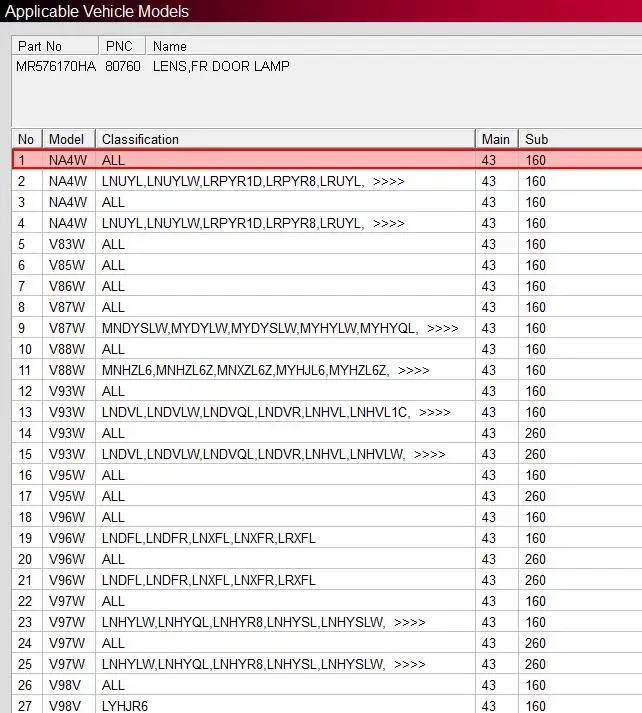Expand >>>> in row 4 classification
This screenshot has width=642, height=713.
tap(388, 223)
